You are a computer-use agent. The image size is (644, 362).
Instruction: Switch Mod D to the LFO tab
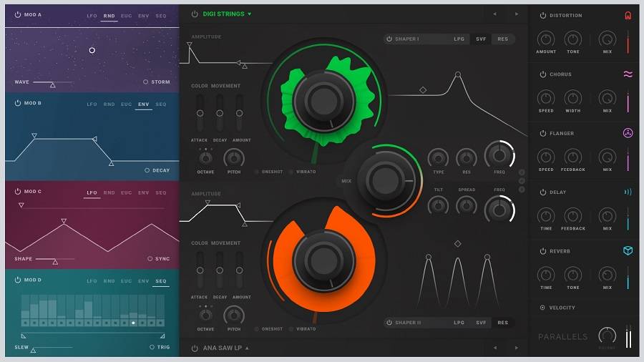pos(92,281)
